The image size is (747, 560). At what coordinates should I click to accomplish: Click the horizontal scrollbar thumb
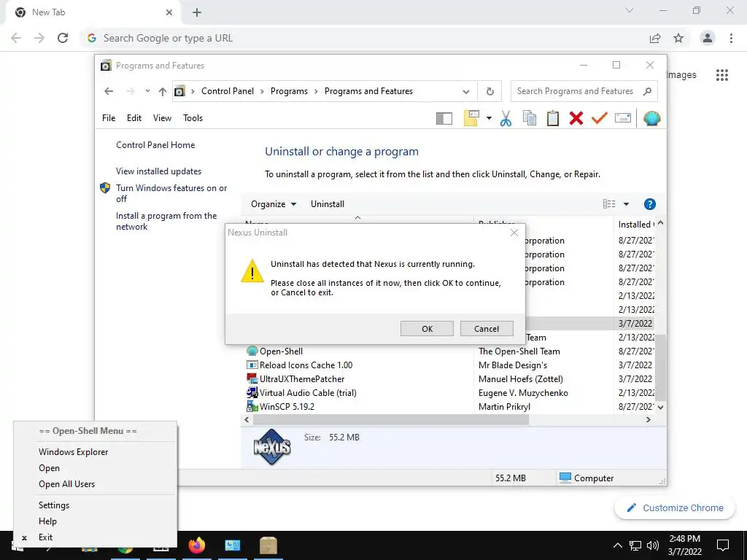click(x=391, y=419)
